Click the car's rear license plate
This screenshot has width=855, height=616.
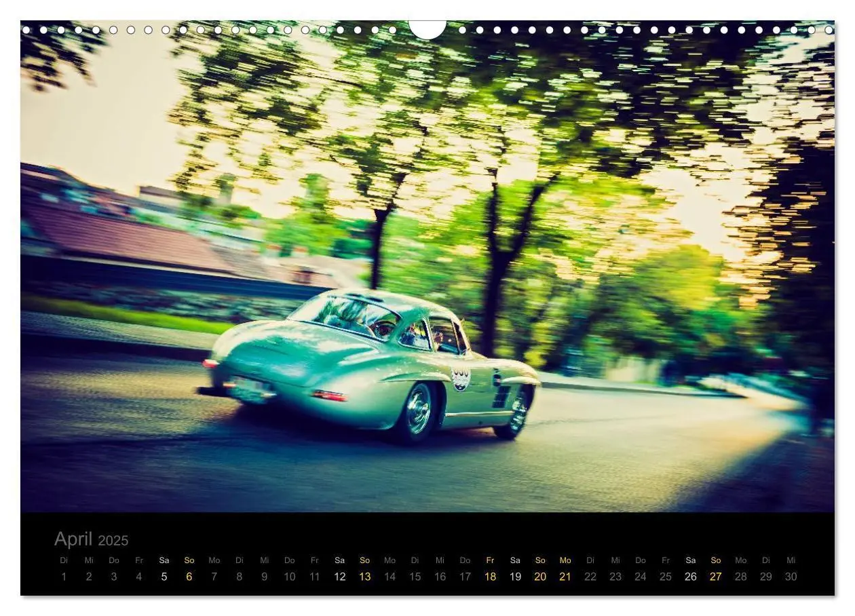pos(248,389)
